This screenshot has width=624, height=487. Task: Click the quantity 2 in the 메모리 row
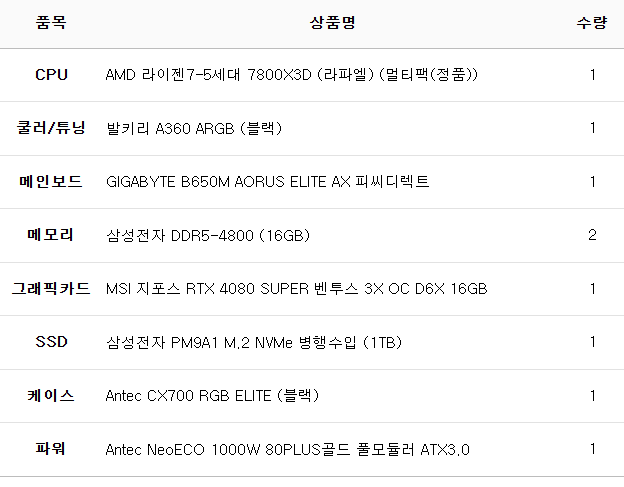(x=592, y=236)
